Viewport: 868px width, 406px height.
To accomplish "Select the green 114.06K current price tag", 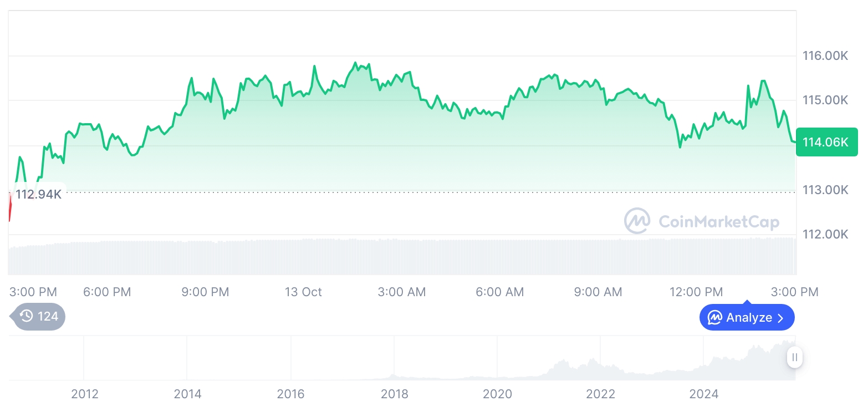I will 826,142.
